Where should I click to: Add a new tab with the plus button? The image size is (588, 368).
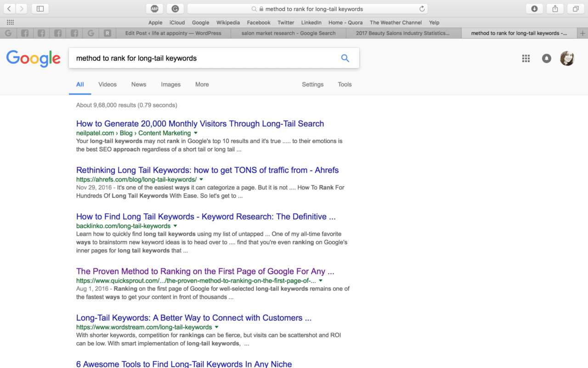(583, 33)
